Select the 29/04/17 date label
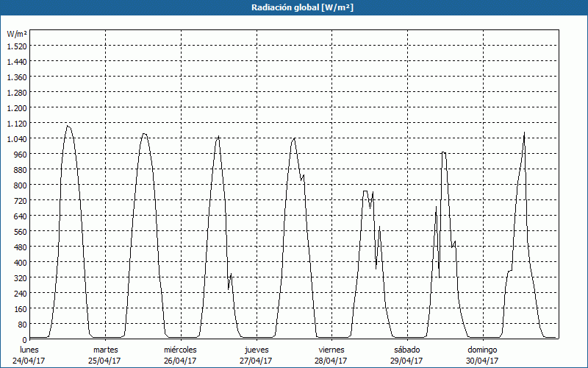This screenshot has height=368, width=588. click(407, 361)
